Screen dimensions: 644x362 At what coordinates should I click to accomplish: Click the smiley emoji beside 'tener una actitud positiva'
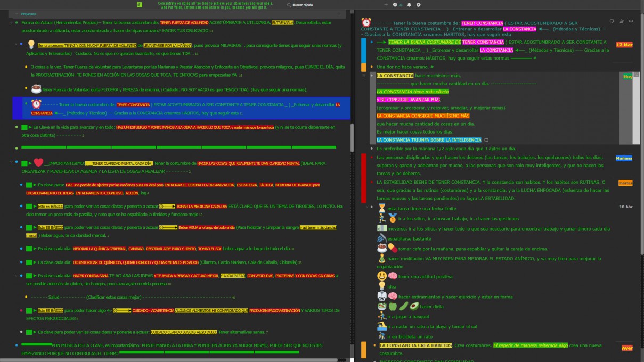381,276
